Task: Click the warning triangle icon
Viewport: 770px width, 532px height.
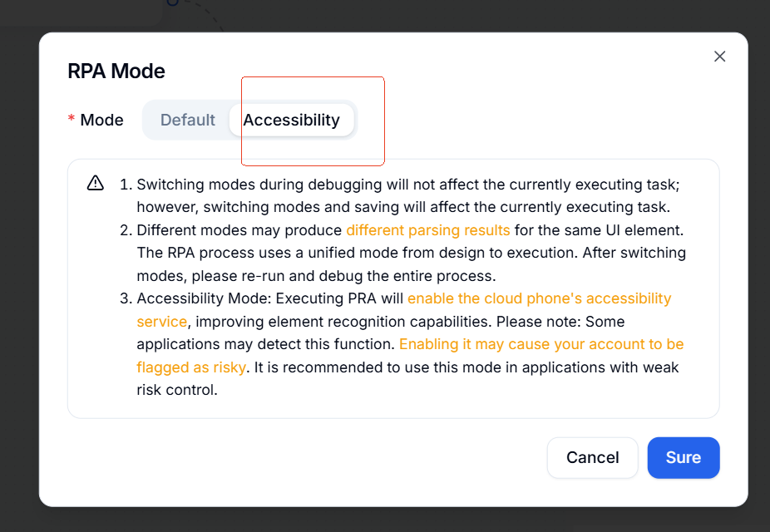Action: [96, 183]
